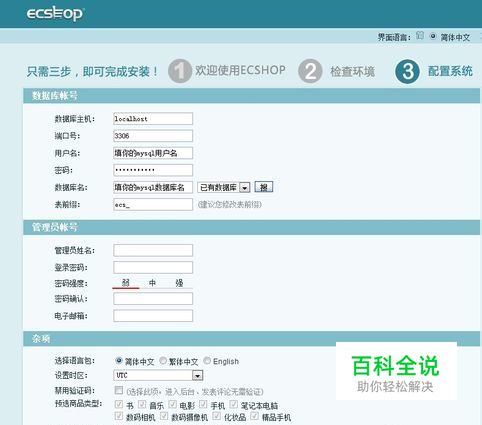This screenshot has height=425, width=482.
Task: Click the 搜 button beside database list
Action: pos(264,187)
